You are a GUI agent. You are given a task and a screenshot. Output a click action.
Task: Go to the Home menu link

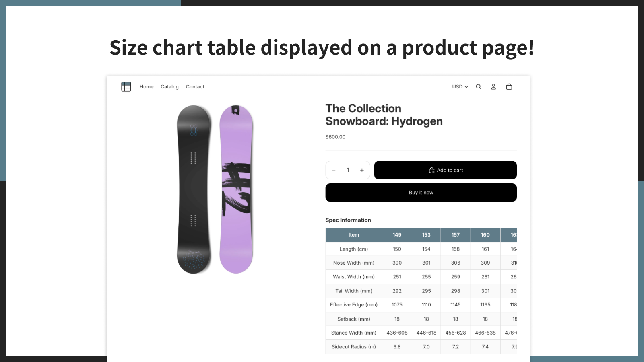point(147,87)
